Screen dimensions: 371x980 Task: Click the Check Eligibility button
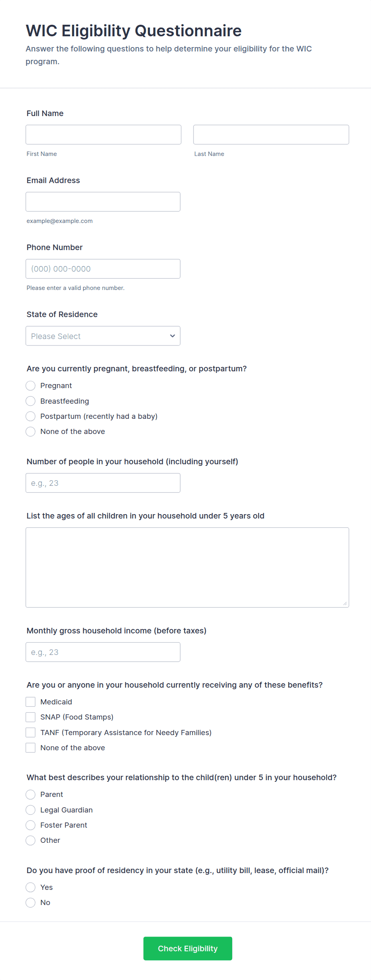coord(188,948)
